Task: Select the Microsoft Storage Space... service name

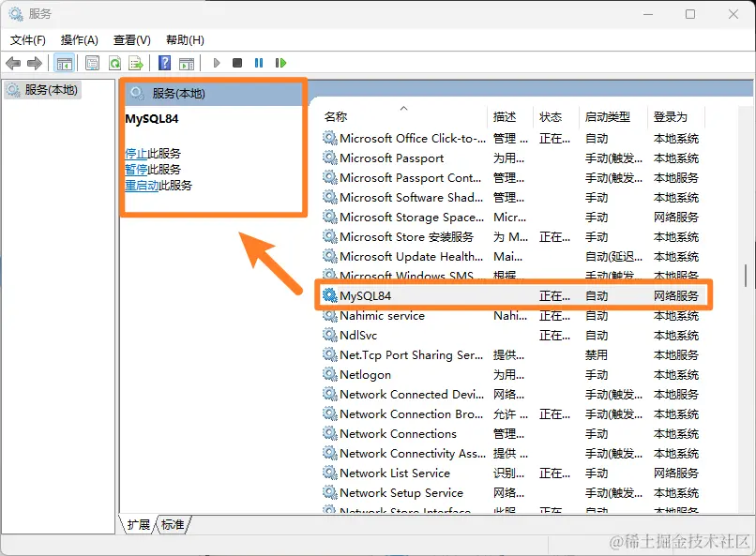Action: [411, 218]
